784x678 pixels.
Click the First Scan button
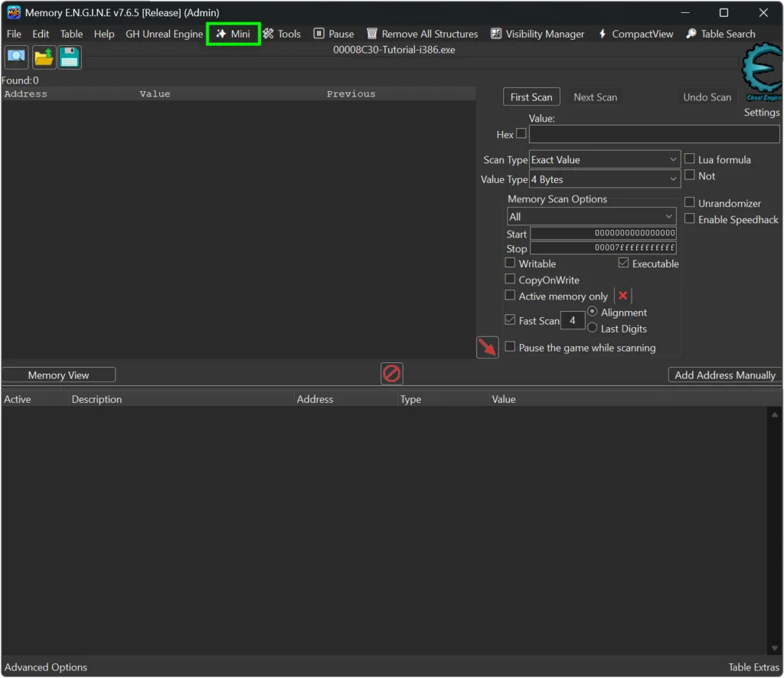(531, 97)
